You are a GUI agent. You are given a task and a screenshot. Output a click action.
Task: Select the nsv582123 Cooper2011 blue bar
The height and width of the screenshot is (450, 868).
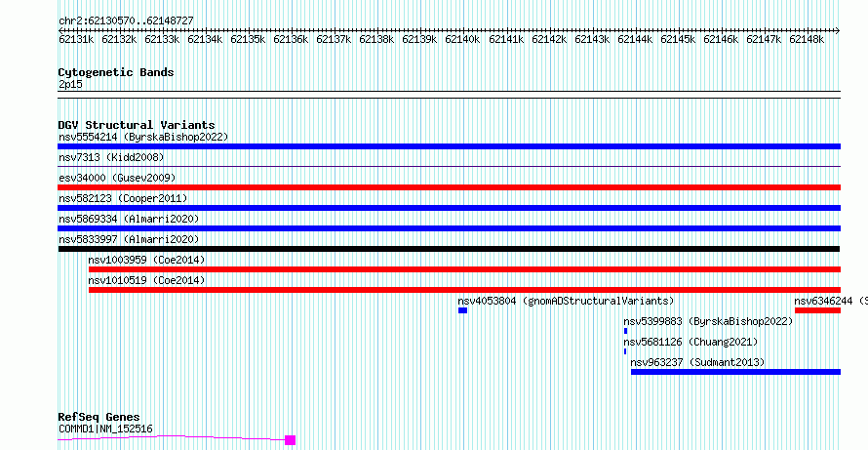click(449, 208)
